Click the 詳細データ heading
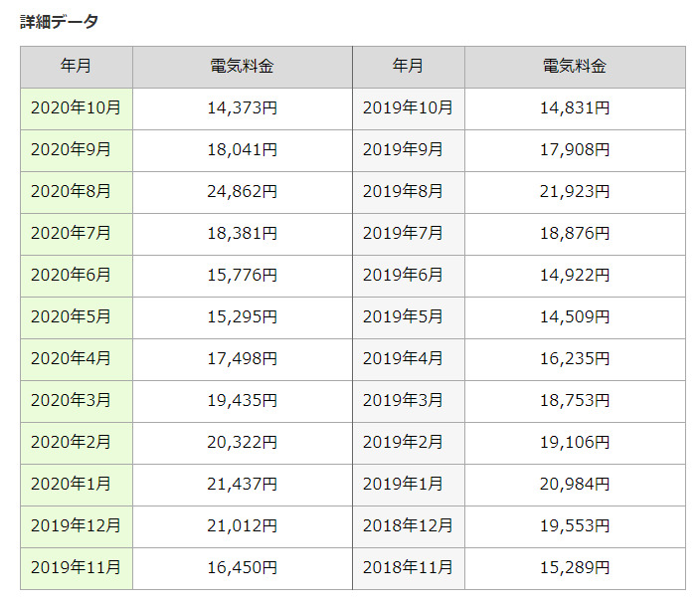This screenshot has height=607, width=700. 59,21
